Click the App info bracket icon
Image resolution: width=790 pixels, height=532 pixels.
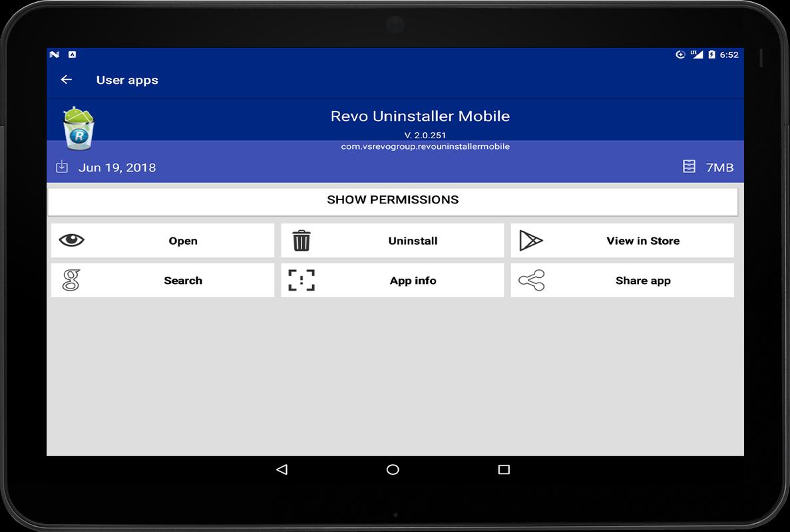point(301,281)
